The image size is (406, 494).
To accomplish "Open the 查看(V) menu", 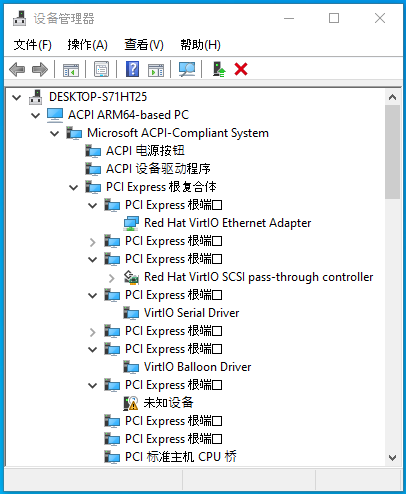I will [144, 45].
